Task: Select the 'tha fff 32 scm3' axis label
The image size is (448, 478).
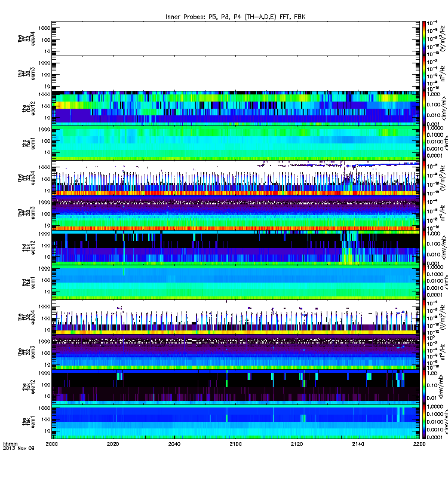Action: [26, 73]
